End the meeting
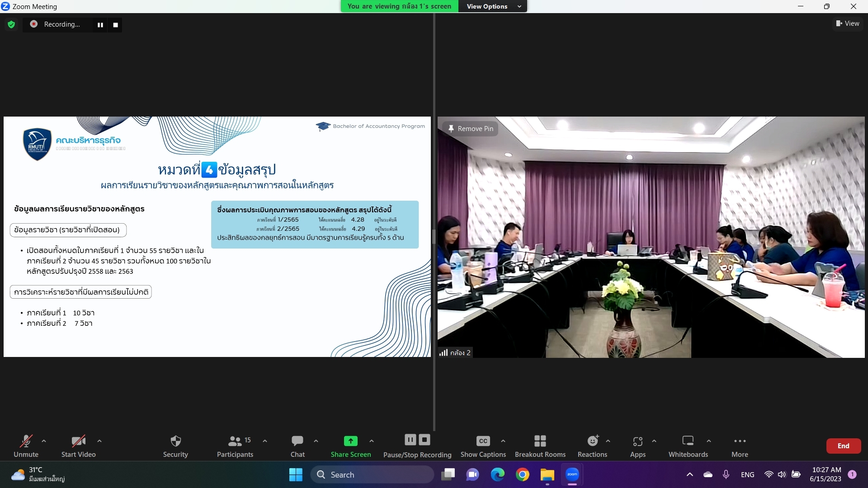The height and width of the screenshot is (488, 868). tap(844, 446)
